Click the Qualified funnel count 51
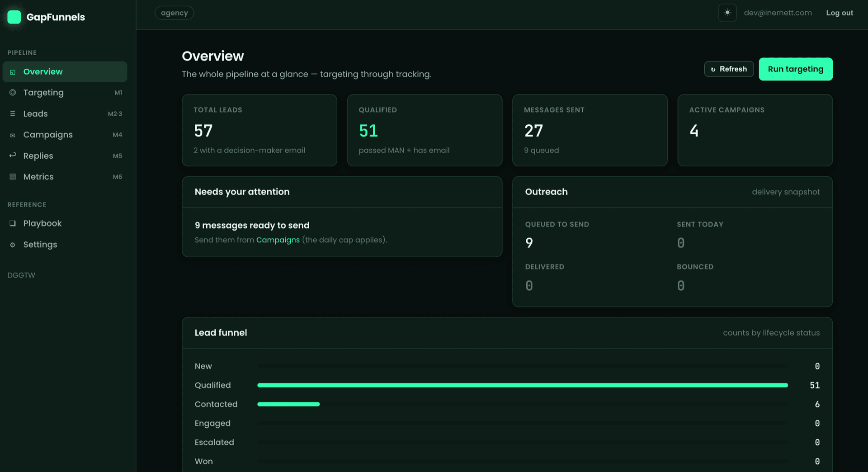The width and height of the screenshot is (868, 472). [815, 385]
